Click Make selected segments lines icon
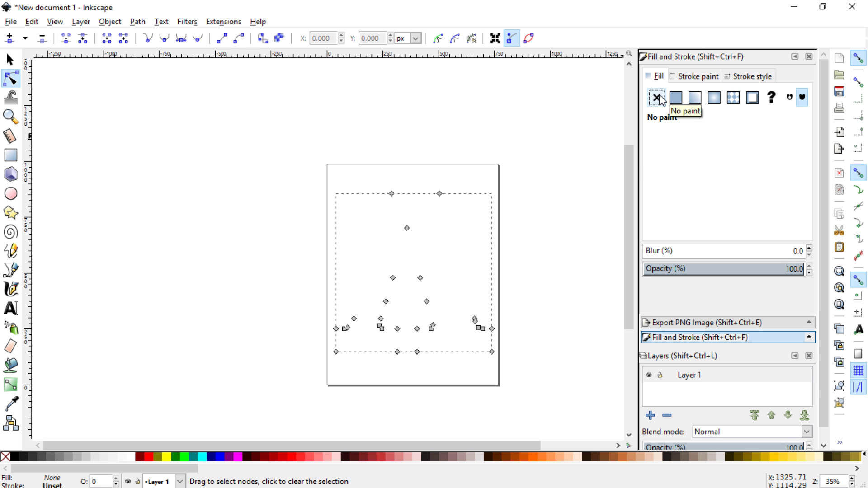Viewport: 868px width, 488px height. [x=222, y=38]
